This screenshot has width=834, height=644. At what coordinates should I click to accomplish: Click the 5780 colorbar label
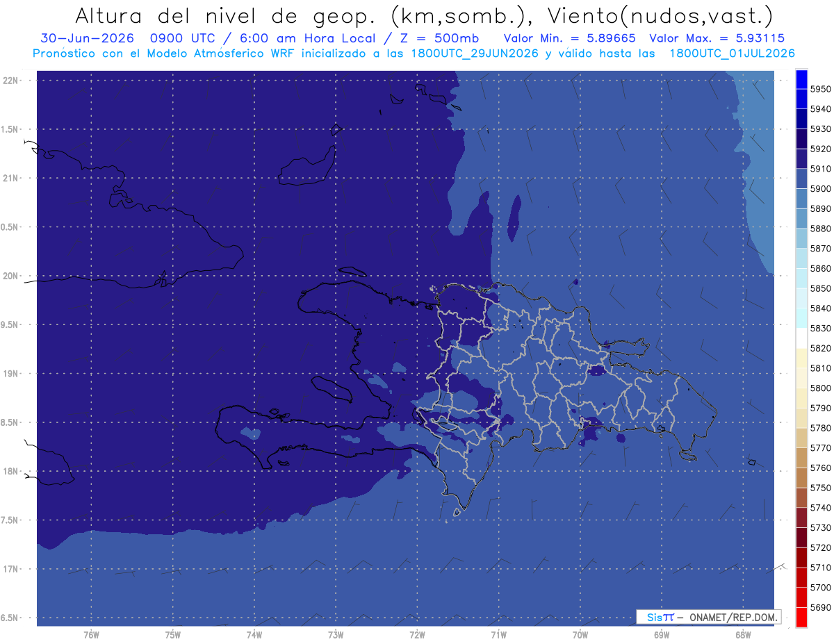pos(821,428)
